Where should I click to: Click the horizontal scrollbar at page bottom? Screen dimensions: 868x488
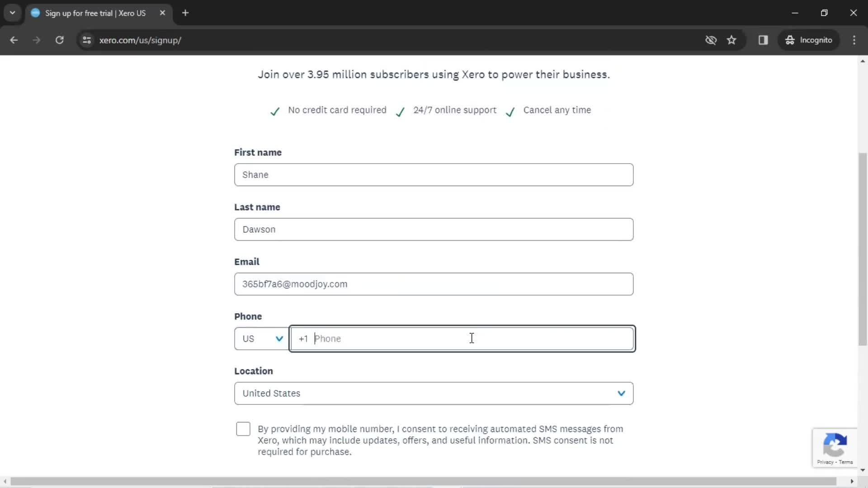pos(423,482)
